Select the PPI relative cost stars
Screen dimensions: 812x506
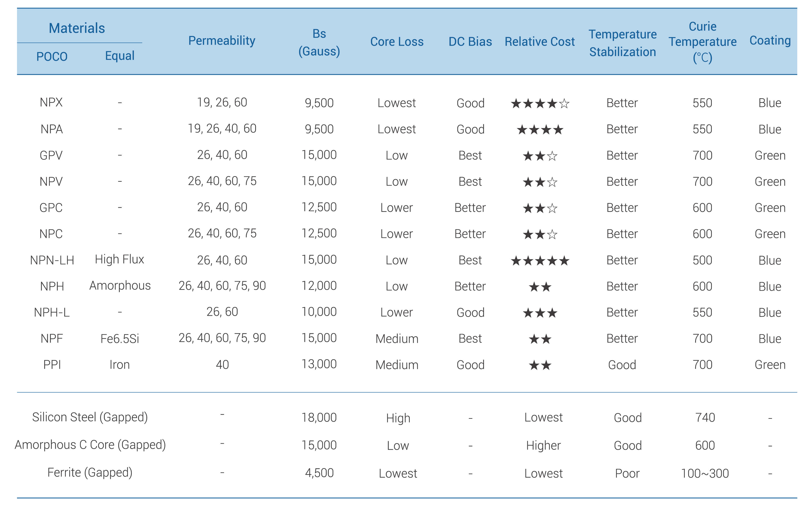[x=539, y=365]
